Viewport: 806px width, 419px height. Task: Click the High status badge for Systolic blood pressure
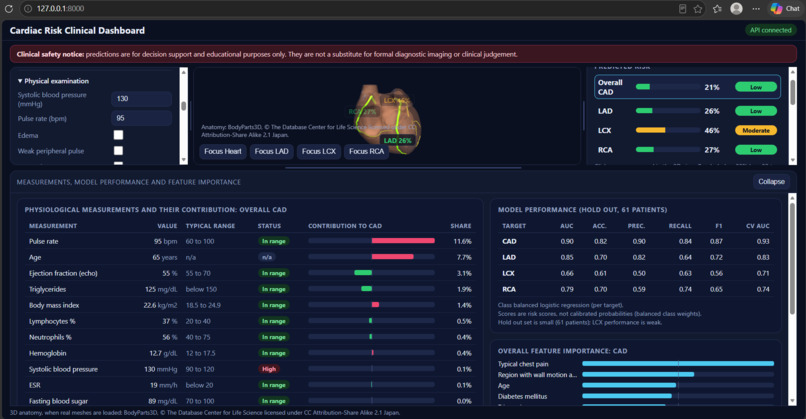pos(269,369)
